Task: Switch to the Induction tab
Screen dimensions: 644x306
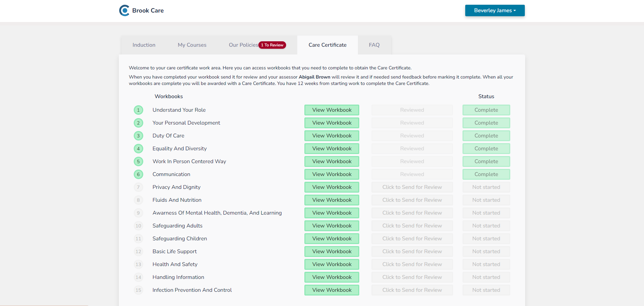Action: [144, 45]
